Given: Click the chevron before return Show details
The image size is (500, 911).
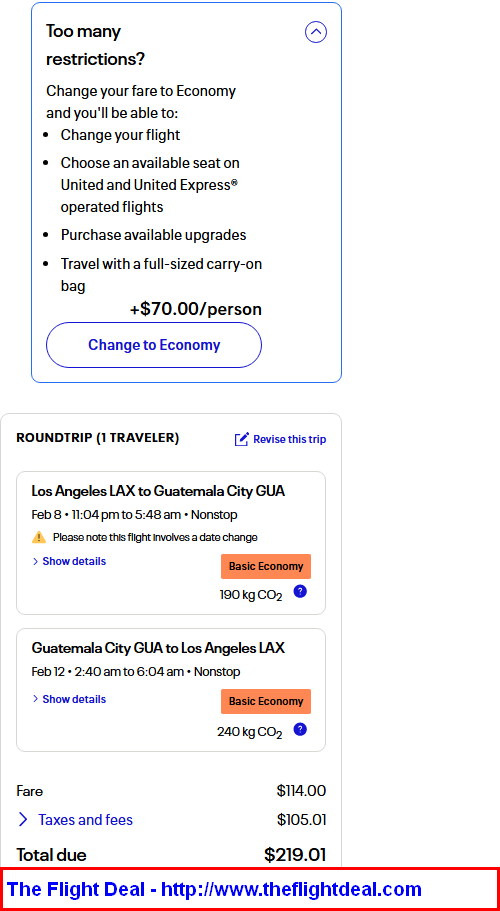Looking at the screenshot, I should [x=35, y=699].
